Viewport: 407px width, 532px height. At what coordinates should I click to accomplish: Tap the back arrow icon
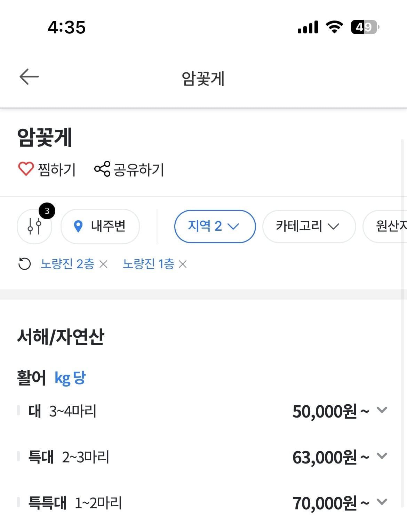pos(29,77)
